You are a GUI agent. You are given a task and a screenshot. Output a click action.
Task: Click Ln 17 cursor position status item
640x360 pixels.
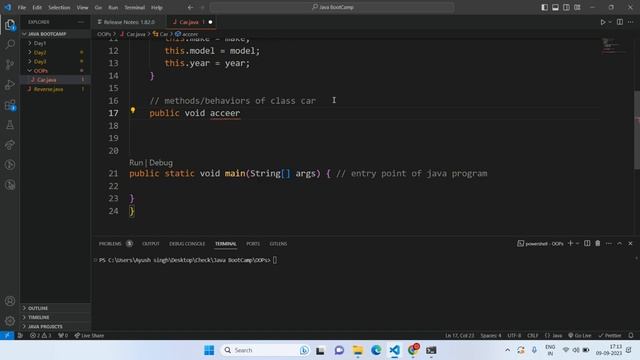[460, 336]
